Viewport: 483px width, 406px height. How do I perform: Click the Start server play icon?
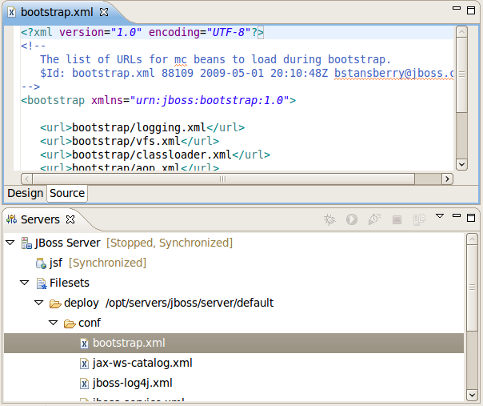[352, 219]
